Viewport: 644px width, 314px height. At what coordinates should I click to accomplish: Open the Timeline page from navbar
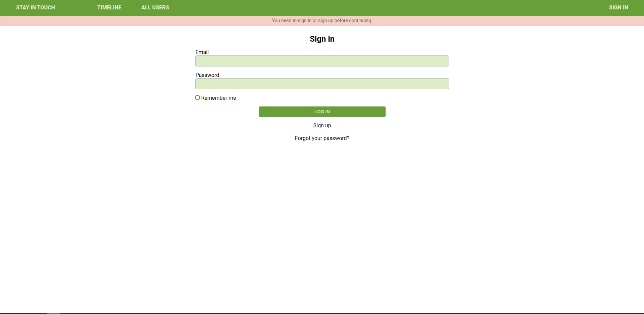pos(109,7)
